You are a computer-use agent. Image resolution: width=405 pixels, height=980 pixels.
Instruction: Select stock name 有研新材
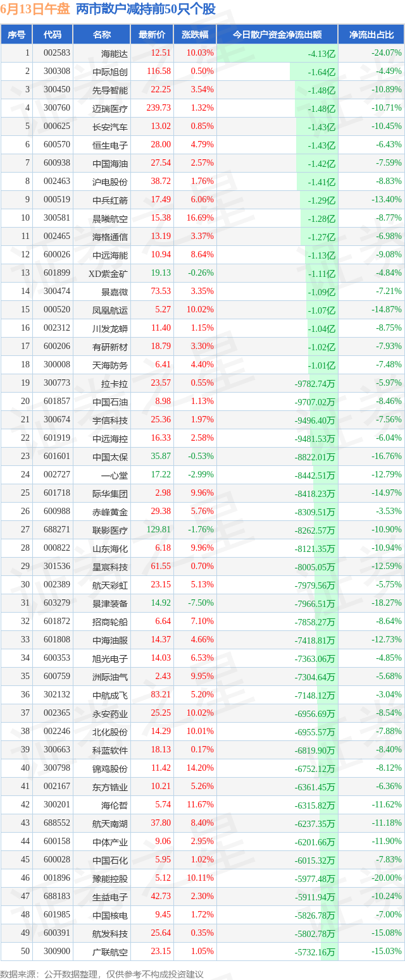click(110, 346)
